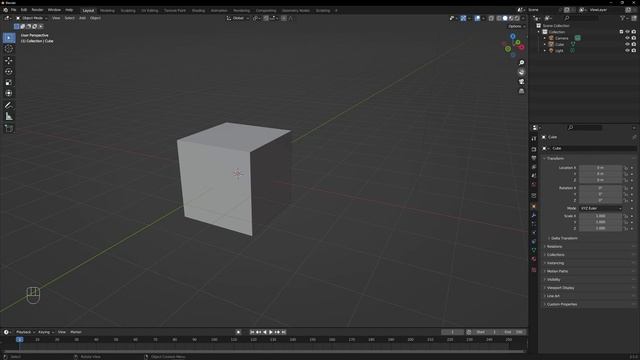This screenshot has width=640, height=360.
Task: Open the timeline Keying menu
Action: pos(46,332)
